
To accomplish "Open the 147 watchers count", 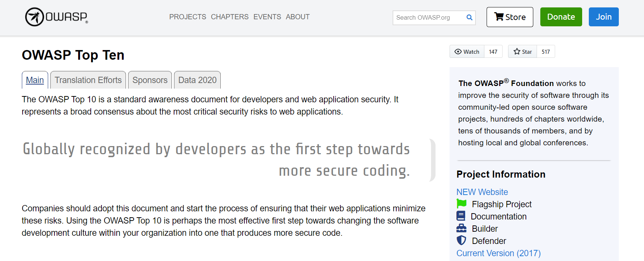I will click(493, 52).
